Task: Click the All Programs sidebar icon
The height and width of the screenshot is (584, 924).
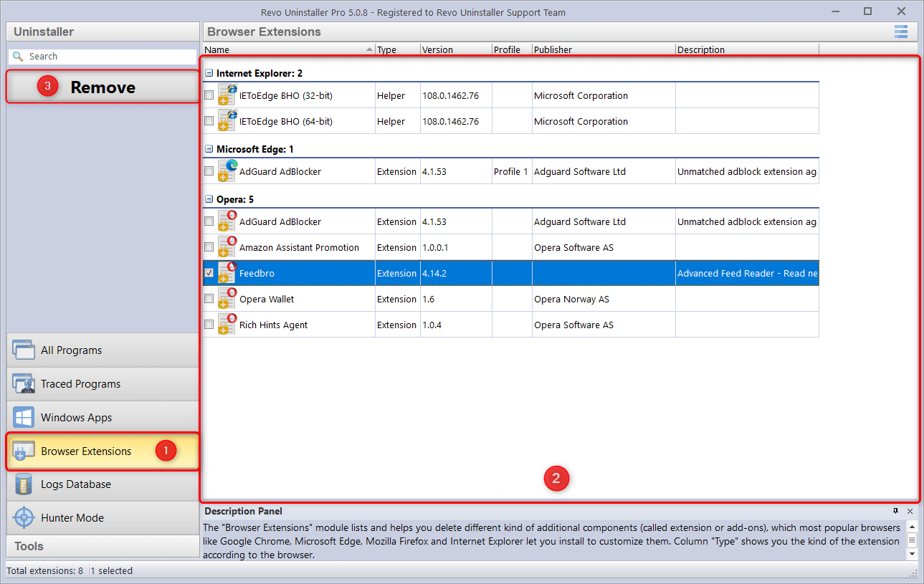Action: pos(24,350)
